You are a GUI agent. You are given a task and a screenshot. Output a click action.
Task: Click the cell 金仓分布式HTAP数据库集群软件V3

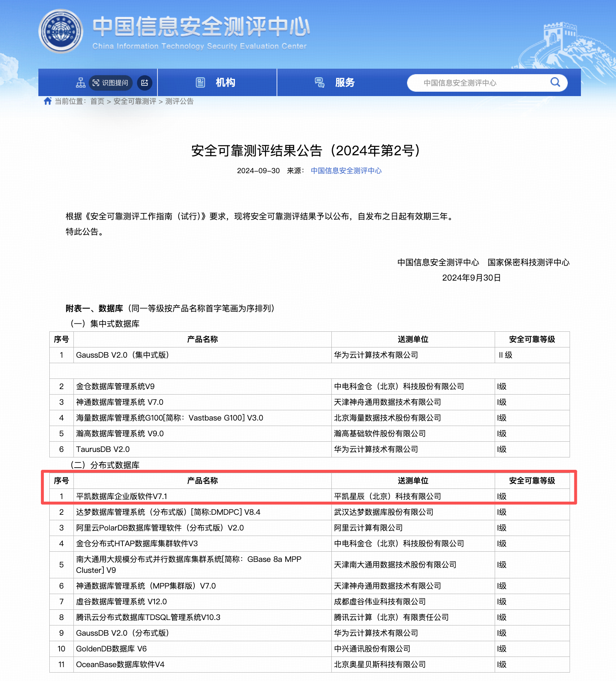tap(202, 544)
